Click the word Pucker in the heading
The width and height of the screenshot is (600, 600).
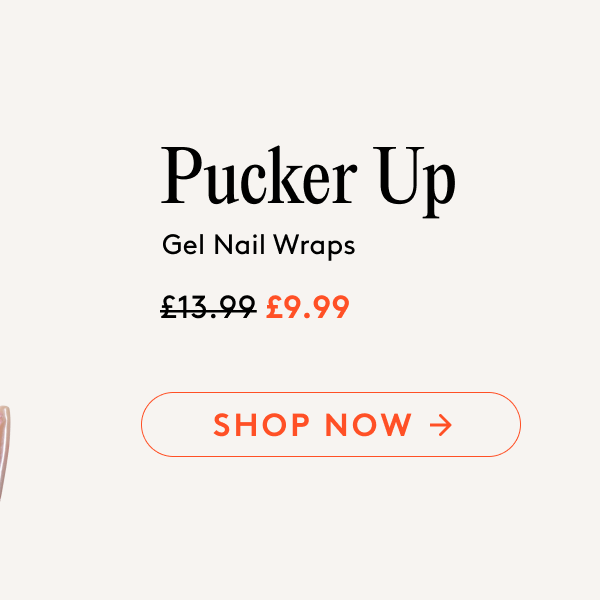[259, 175]
